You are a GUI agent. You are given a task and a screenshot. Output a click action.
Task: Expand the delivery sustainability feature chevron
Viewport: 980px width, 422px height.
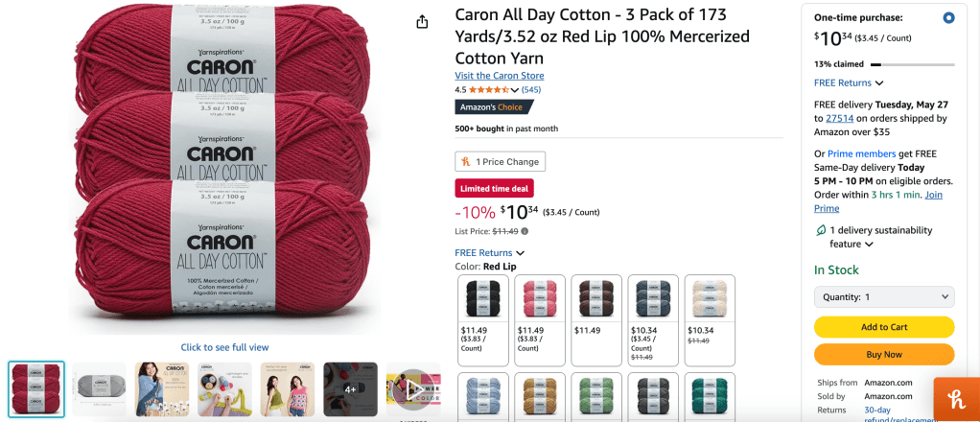pyautogui.click(x=869, y=245)
